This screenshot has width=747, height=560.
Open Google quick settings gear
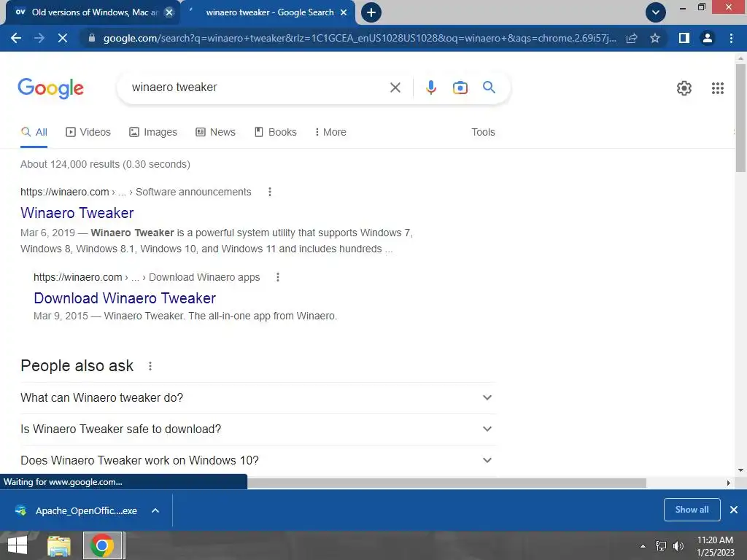point(684,88)
